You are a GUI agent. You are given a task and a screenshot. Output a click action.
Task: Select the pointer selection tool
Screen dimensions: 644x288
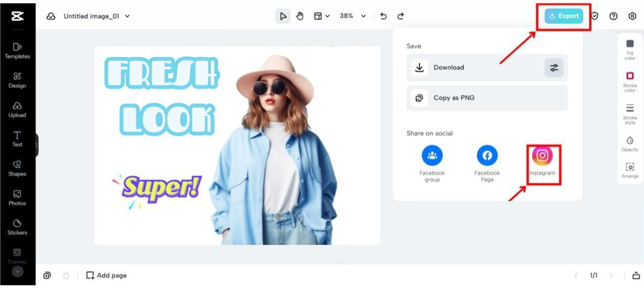tap(283, 16)
